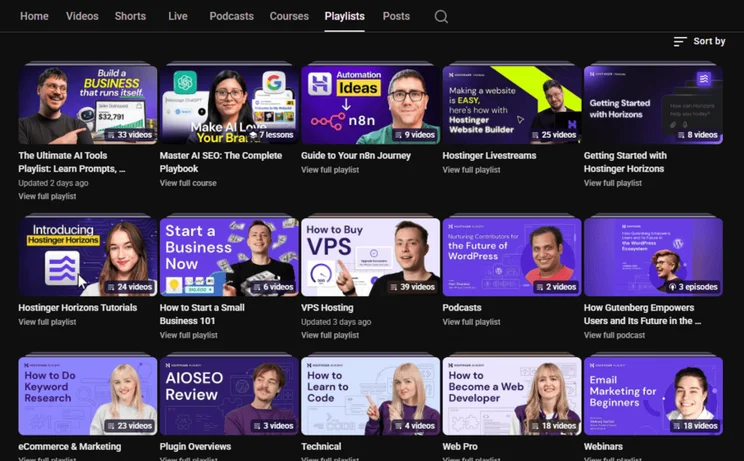This screenshot has width=744, height=461.
Task: Click How to Start a Small Business 101
Action: point(202,314)
